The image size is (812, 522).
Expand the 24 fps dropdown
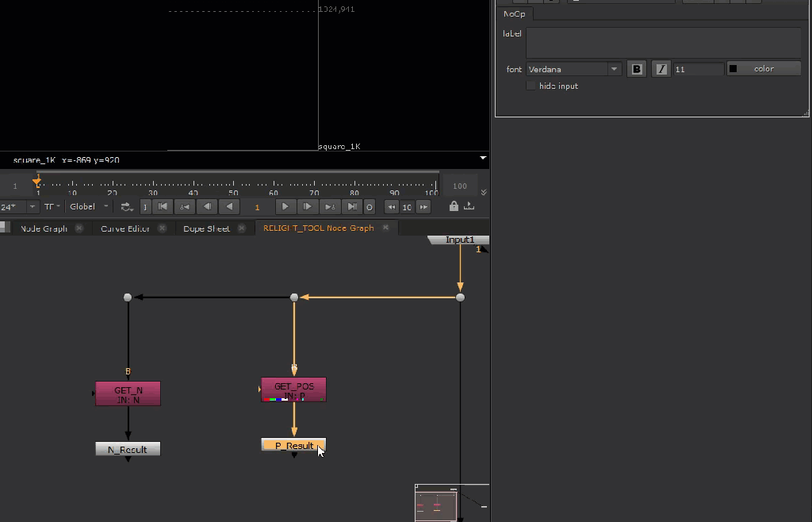tap(33, 207)
